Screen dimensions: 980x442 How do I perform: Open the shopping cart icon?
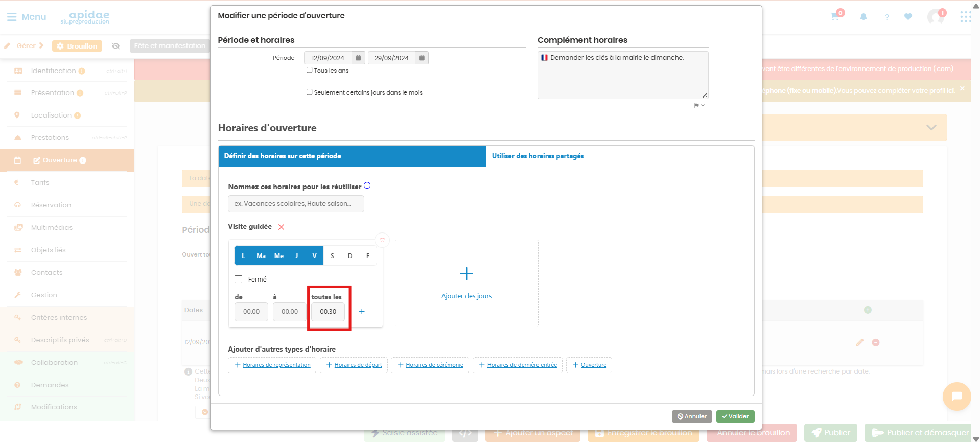[835, 16]
